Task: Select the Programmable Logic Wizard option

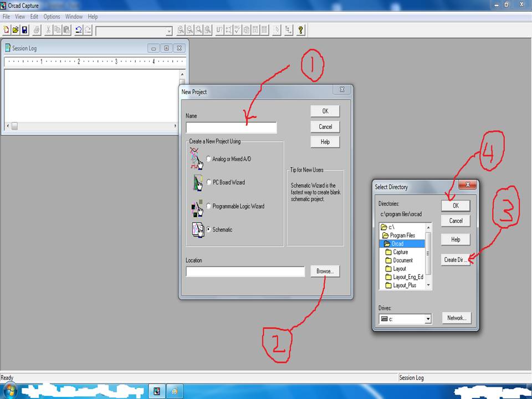Action: pos(209,206)
